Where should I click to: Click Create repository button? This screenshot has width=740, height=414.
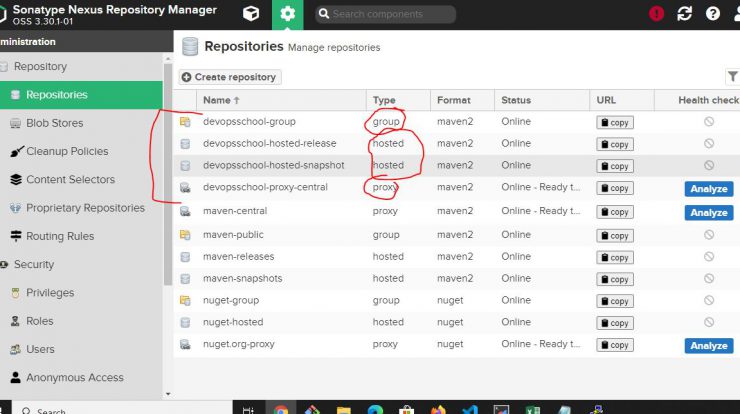coord(230,77)
